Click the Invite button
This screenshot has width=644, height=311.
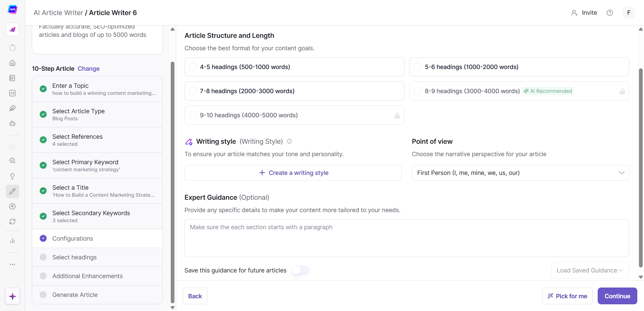point(584,13)
